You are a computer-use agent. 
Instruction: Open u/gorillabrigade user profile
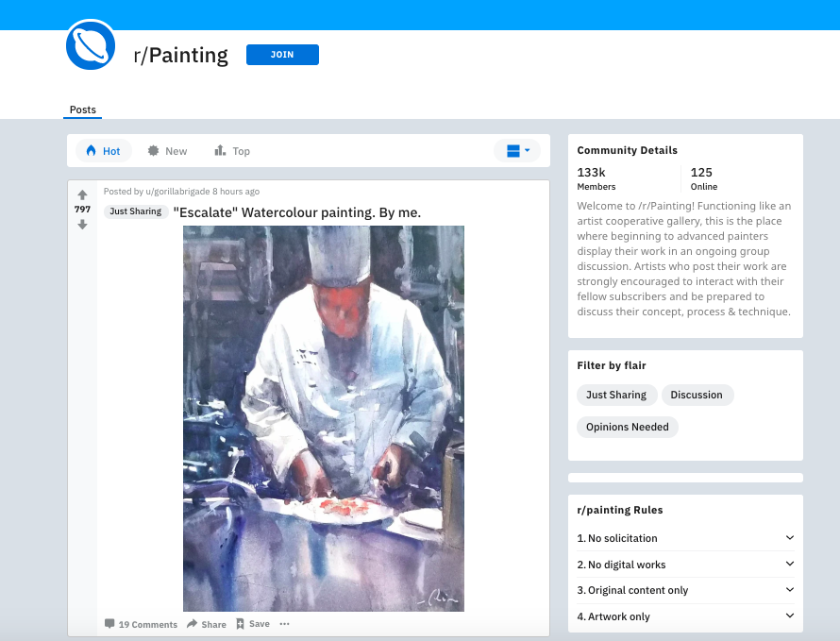tap(177, 192)
